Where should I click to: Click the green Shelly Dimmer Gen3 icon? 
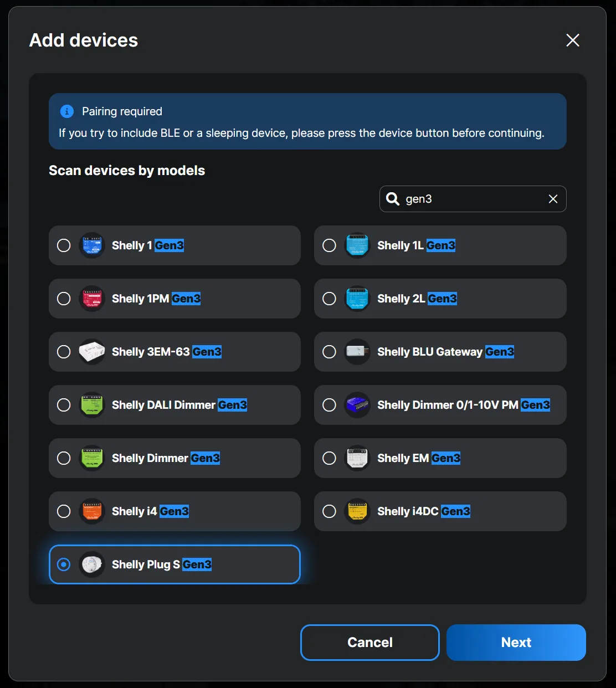coord(91,458)
